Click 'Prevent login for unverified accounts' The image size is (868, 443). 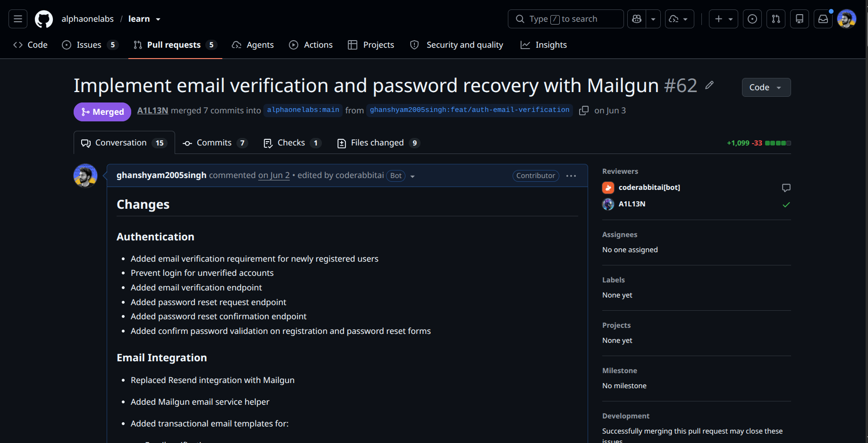(x=202, y=273)
